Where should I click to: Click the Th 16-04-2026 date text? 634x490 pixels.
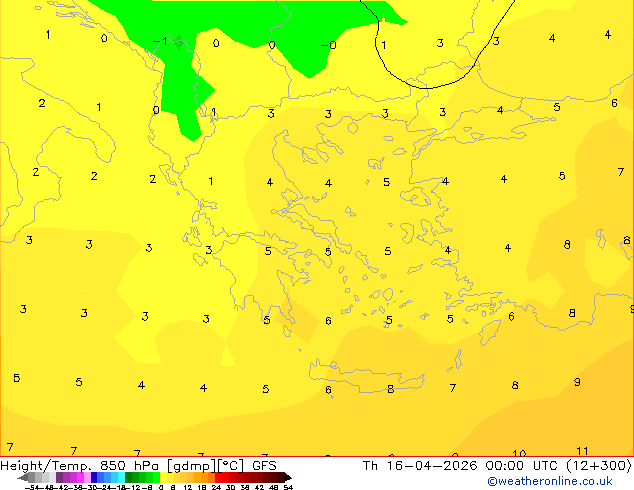pyautogui.click(x=420, y=466)
